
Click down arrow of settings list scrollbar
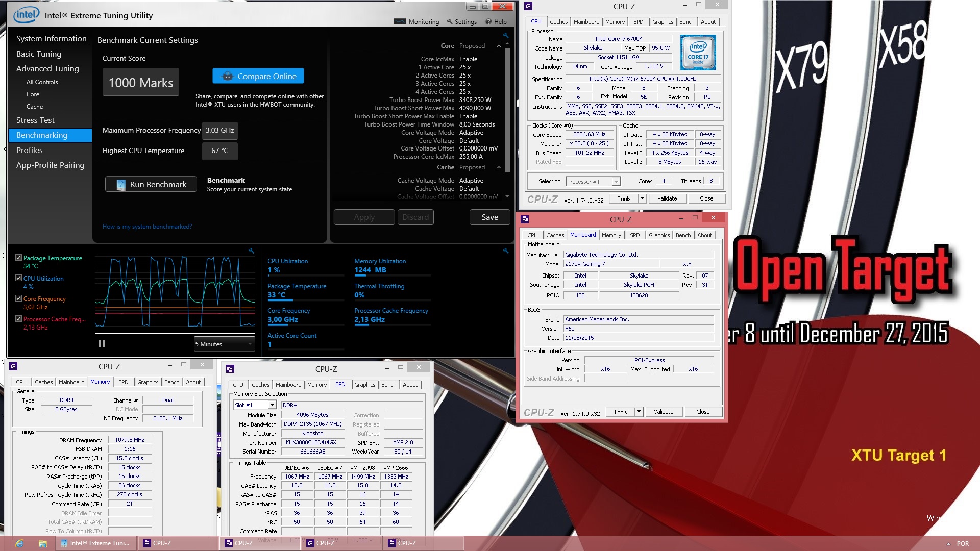click(507, 196)
